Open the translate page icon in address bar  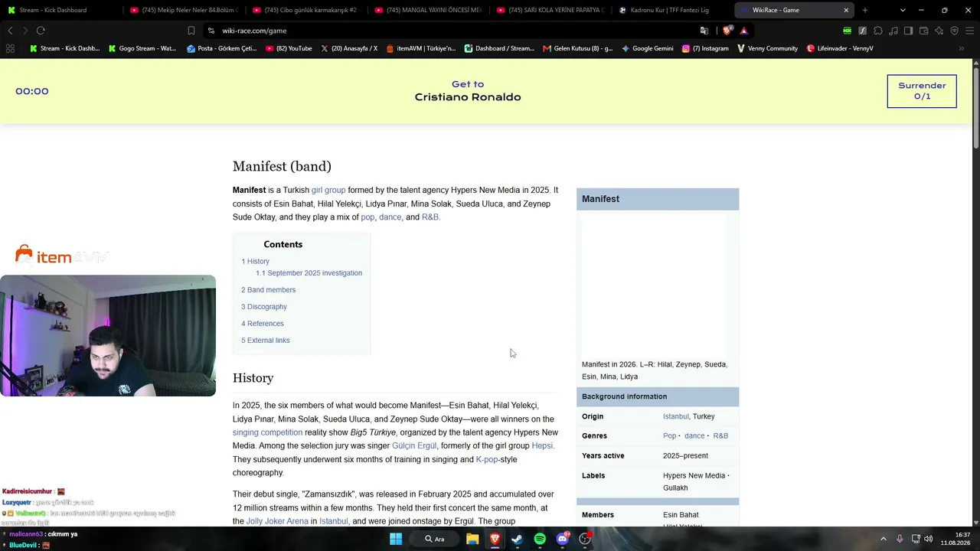704,31
